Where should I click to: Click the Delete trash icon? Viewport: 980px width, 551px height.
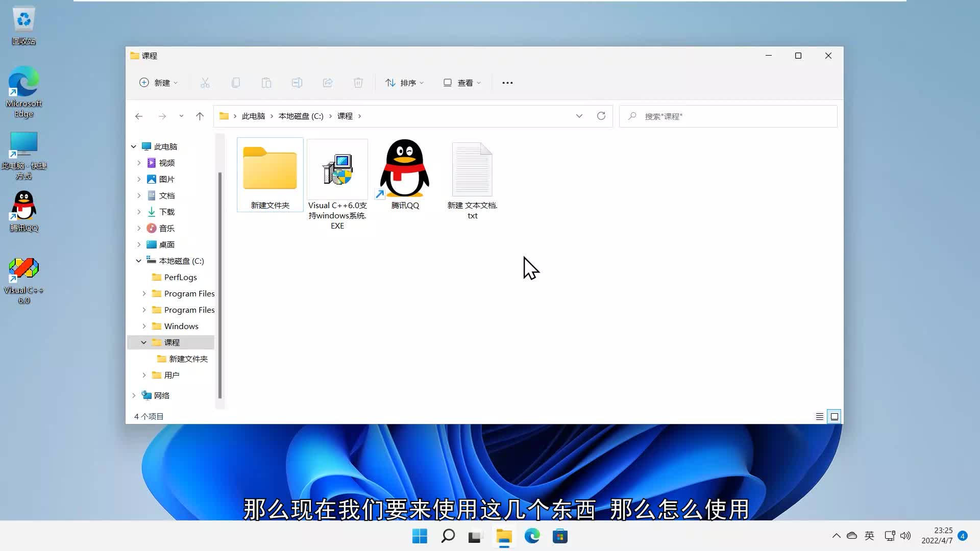pyautogui.click(x=358, y=83)
